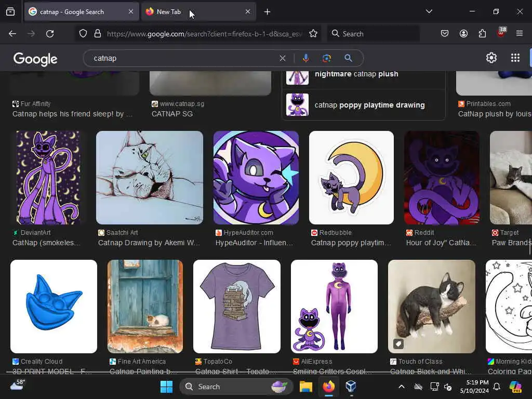
Task: Close the New Tab tab
Action: pyautogui.click(x=248, y=11)
